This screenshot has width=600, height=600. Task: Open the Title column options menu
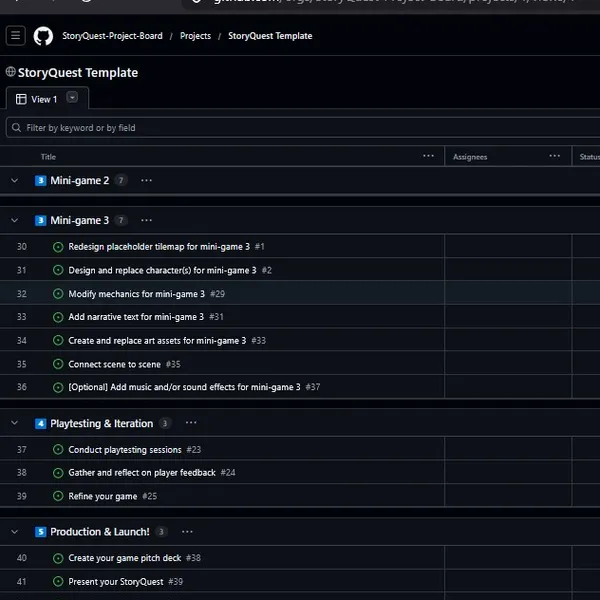[x=429, y=156]
